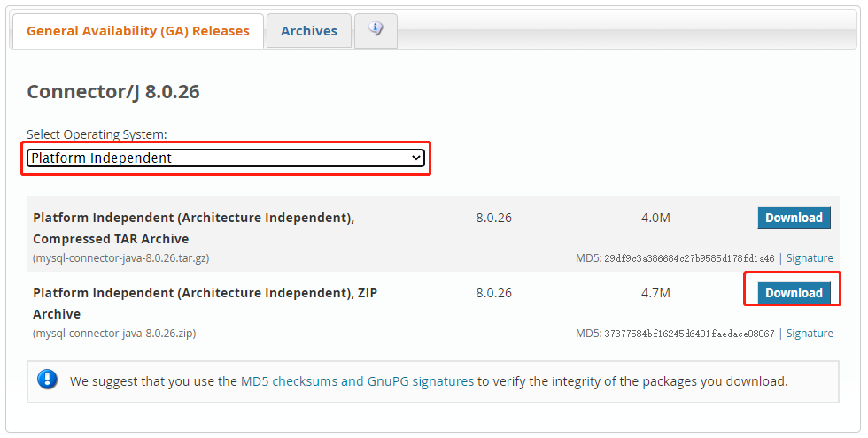
Task: Download the ZIP Archive
Action: tap(794, 293)
